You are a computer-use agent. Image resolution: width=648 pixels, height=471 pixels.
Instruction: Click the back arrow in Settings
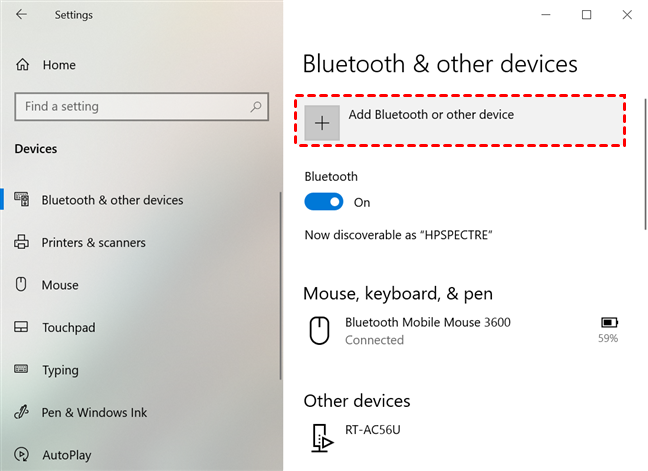coord(22,15)
